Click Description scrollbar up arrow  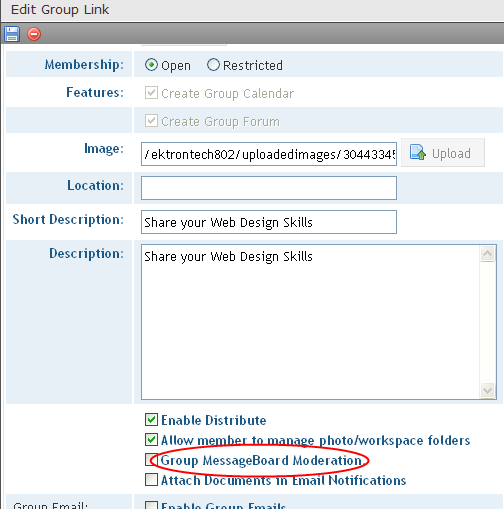(487, 254)
